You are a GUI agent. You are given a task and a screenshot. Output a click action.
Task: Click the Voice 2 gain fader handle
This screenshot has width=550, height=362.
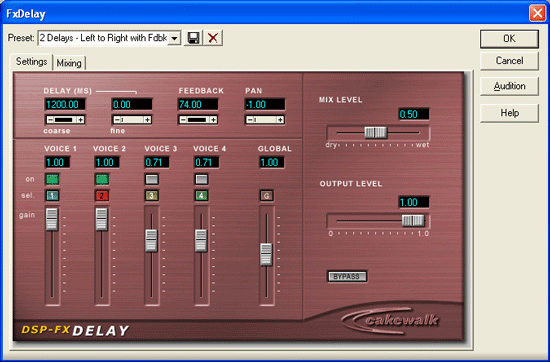point(102,220)
